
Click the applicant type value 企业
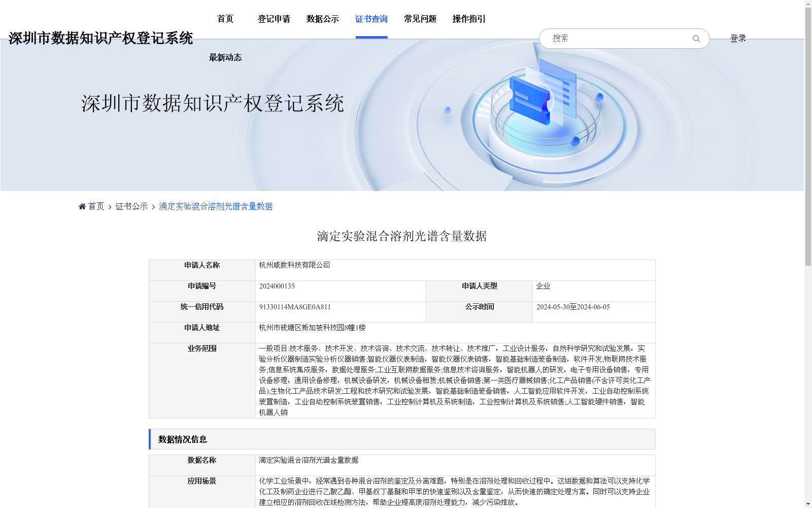(x=543, y=286)
